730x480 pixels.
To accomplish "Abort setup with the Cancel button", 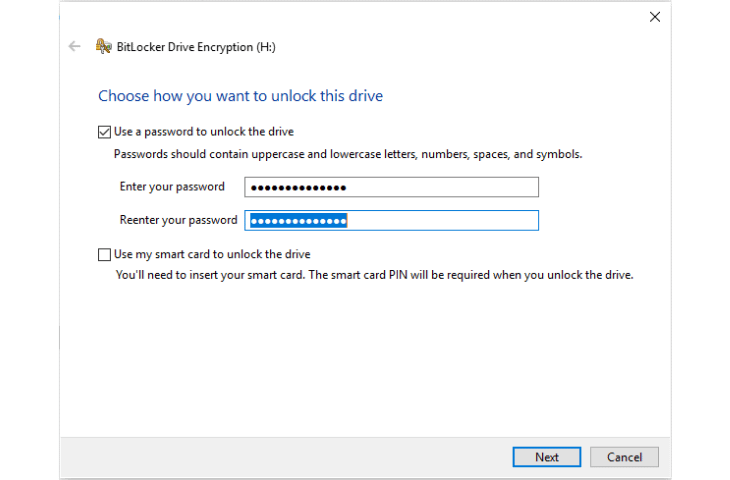I will tap(624, 457).
